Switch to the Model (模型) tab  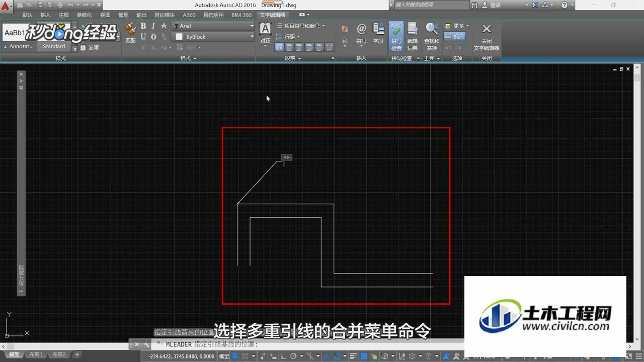coord(14,354)
